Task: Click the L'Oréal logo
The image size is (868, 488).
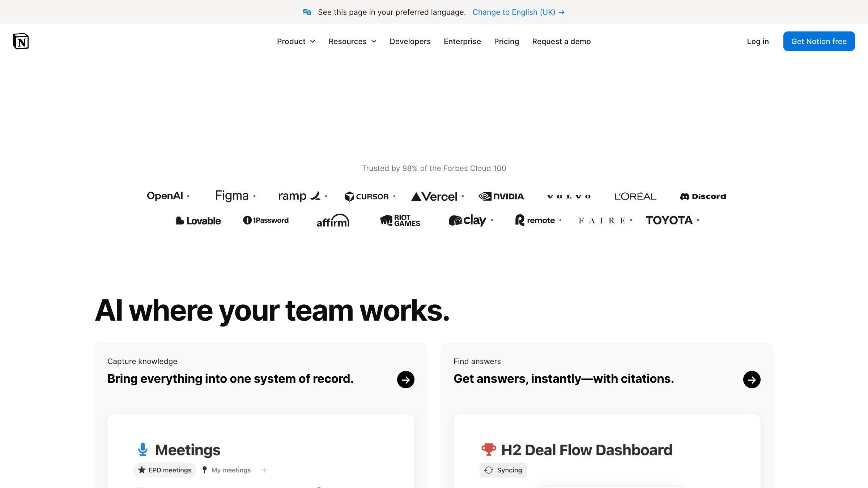Action: pos(635,196)
